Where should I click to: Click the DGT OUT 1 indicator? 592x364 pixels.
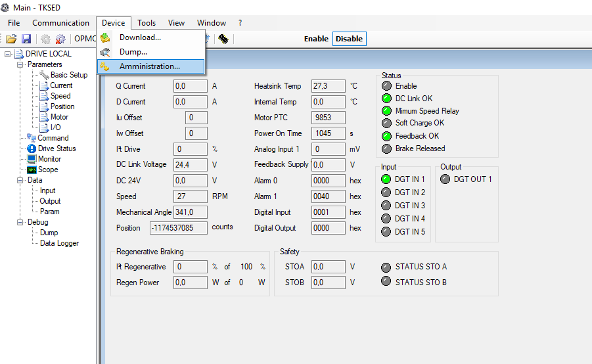pos(445,179)
